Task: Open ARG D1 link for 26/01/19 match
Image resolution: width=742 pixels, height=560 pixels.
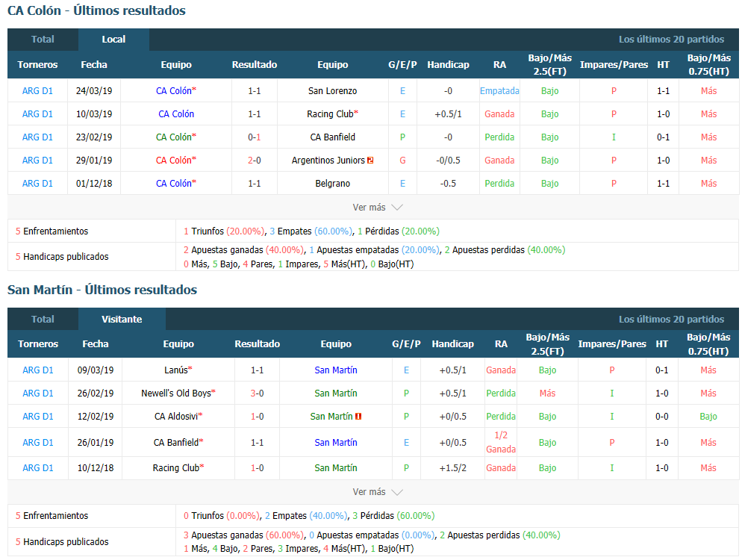Action: (38, 443)
